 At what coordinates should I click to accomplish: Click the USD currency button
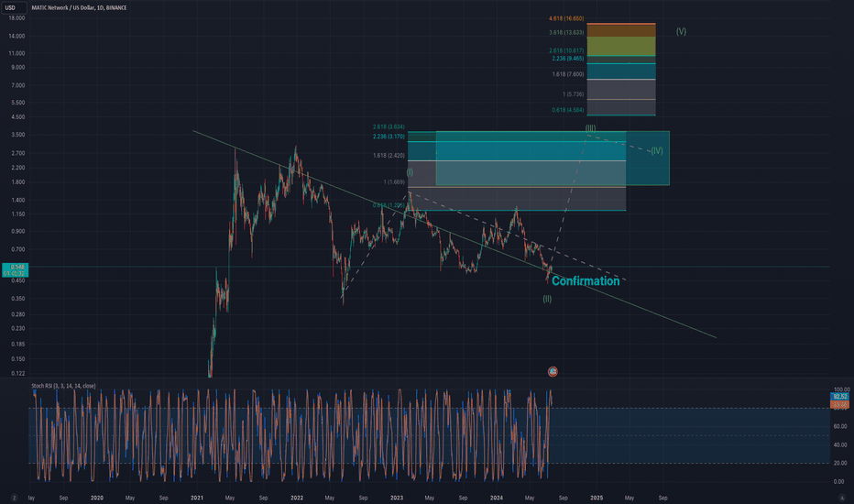(x=13, y=7)
